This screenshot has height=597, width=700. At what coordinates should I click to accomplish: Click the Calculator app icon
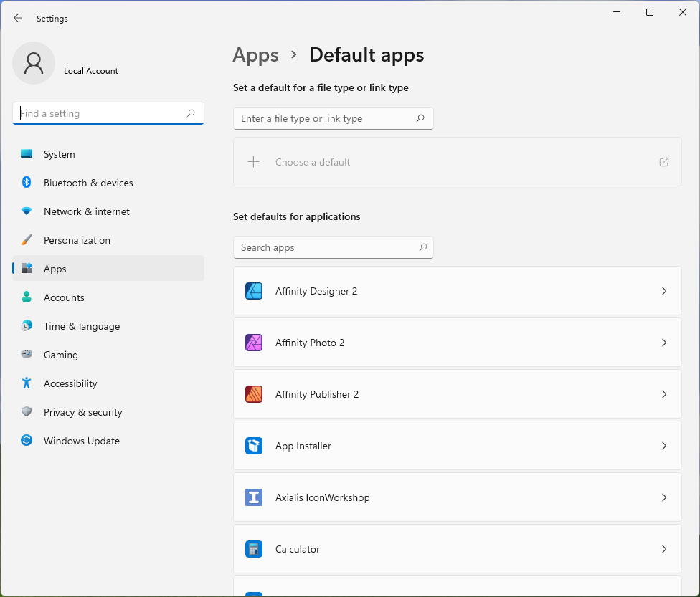tap(254, 549)
